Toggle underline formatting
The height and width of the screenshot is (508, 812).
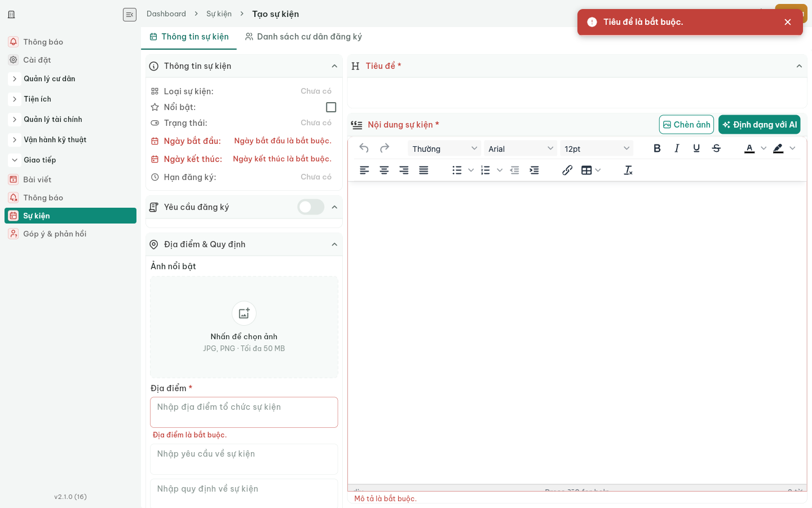696,148
